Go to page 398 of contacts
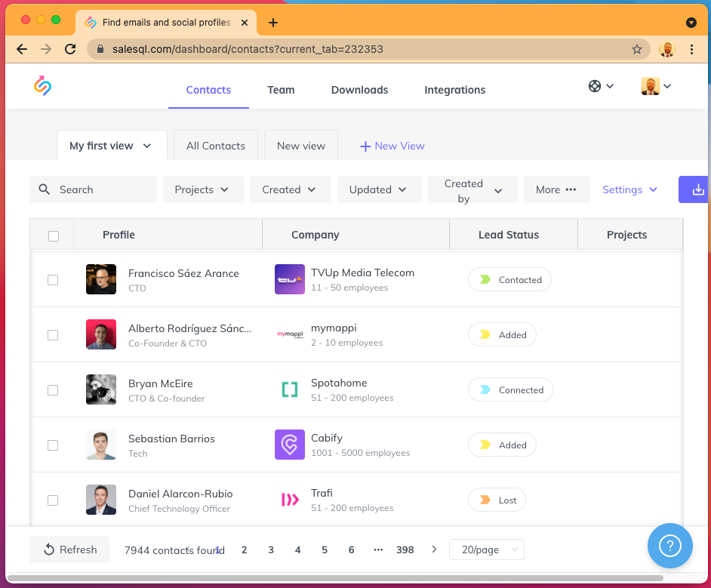This screenshot has height=588, width=711. tap(405, 550)
